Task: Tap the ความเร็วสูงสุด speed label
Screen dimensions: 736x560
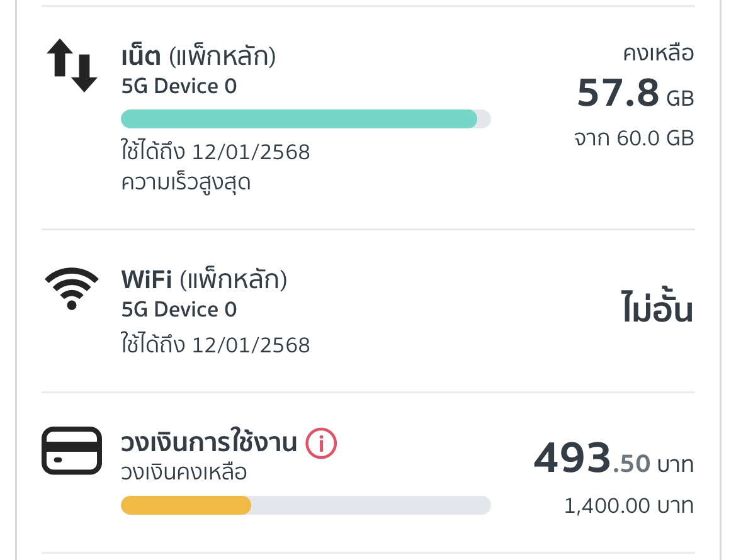Action: [186, 183]
